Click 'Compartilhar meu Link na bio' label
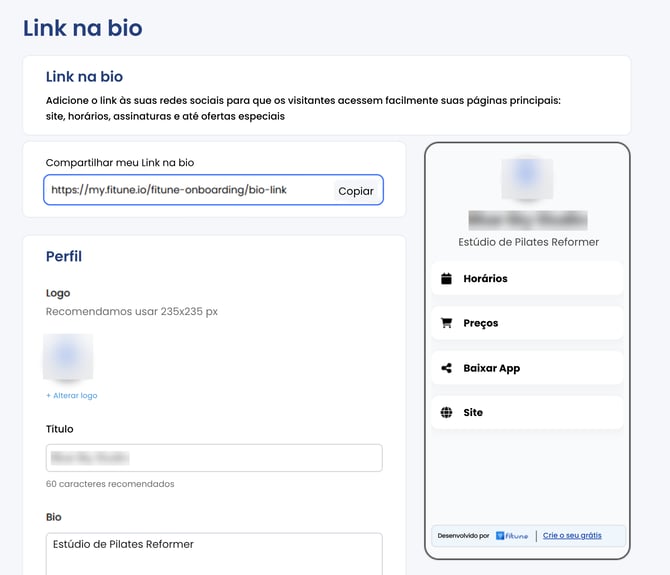Viewport: 670px width, 575px height. tap(120, 163)
